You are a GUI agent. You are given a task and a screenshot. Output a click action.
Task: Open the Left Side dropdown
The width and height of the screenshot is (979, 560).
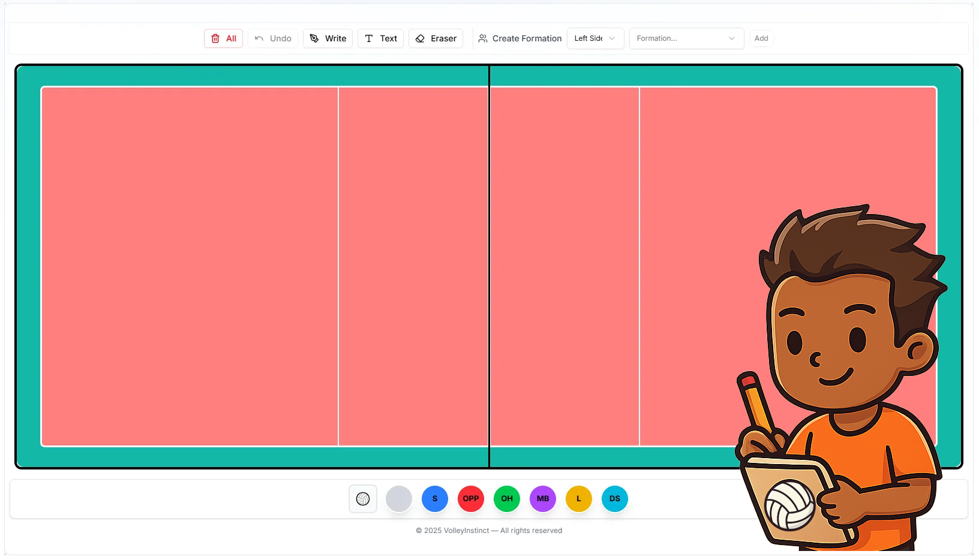pos(595,38)
